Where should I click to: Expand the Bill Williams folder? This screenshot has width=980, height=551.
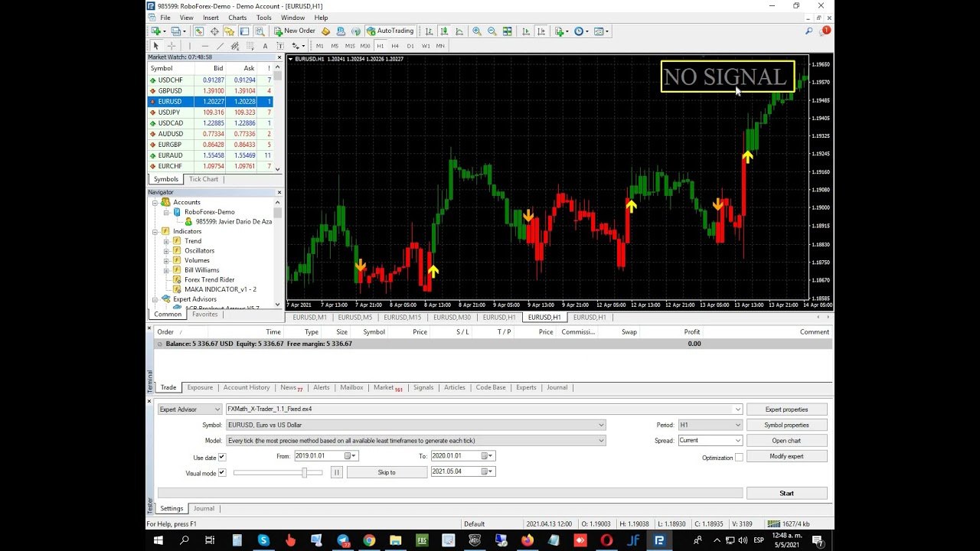(x=166, y=270)
